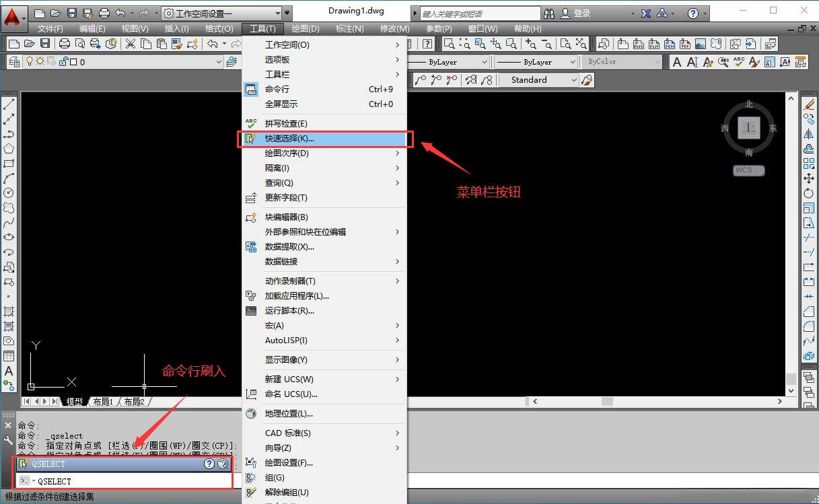Open the Layer Properties Manager icon
Image resolution: width=819 pixels, height=504 pixels.
pyautogui.click(x=15, y=61)
